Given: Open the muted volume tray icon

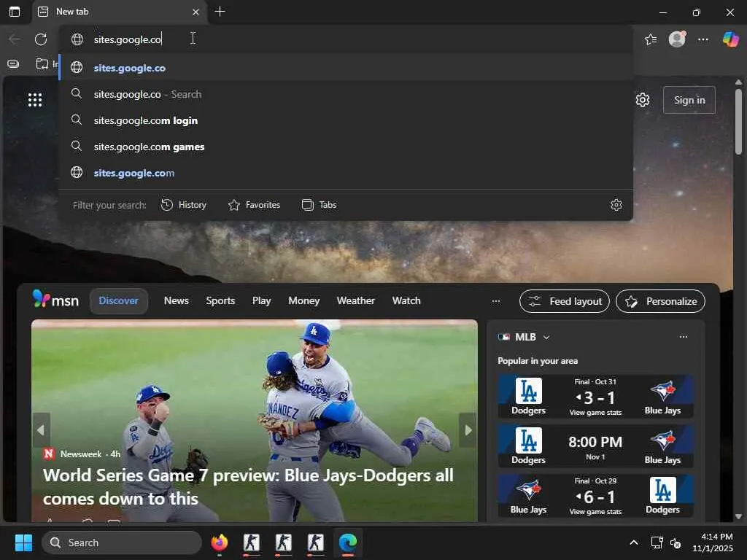Looking at the screenshot, I should (x=676, y=542).
